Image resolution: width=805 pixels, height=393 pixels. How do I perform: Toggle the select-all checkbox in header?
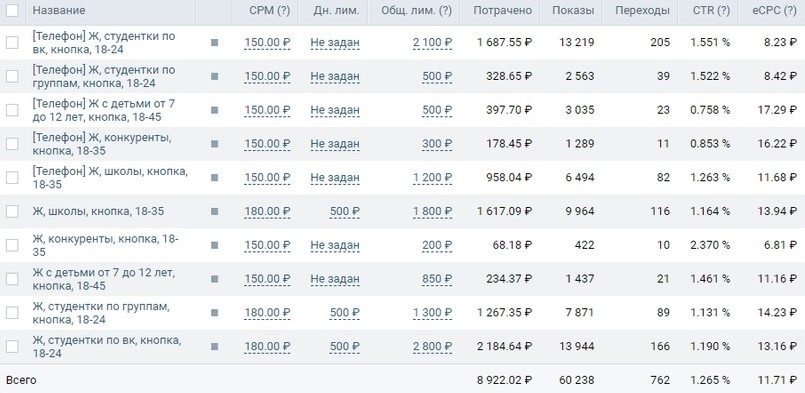(x=12, y=10)
